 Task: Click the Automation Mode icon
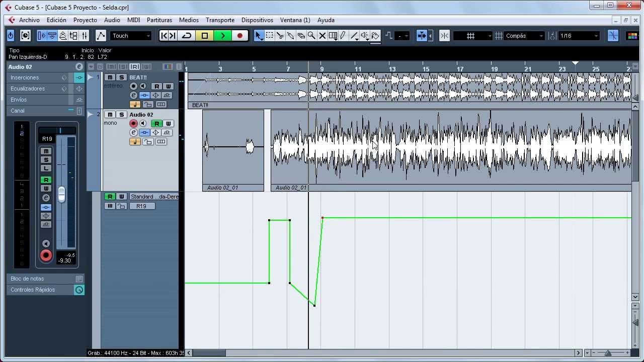101,36
